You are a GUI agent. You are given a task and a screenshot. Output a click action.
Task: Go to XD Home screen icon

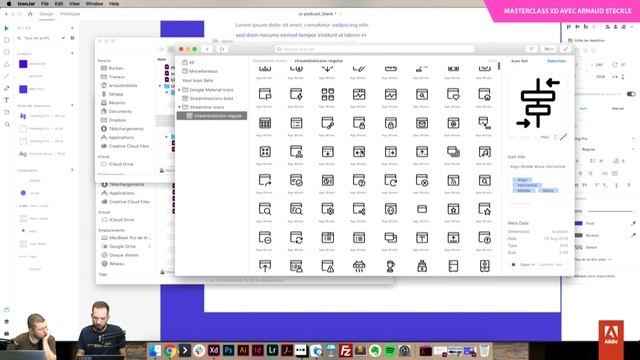point(30,14)
